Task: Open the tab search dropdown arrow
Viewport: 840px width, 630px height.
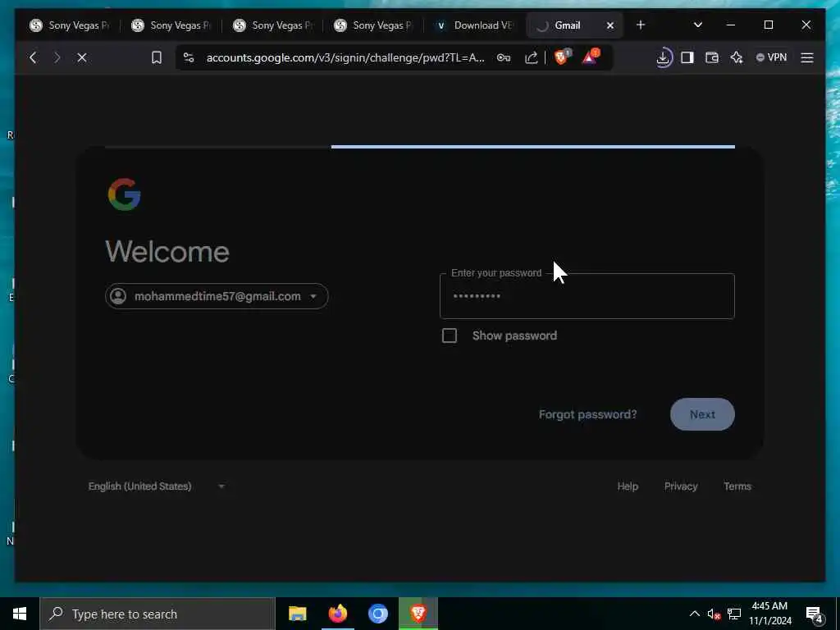Action: (698, 25)
